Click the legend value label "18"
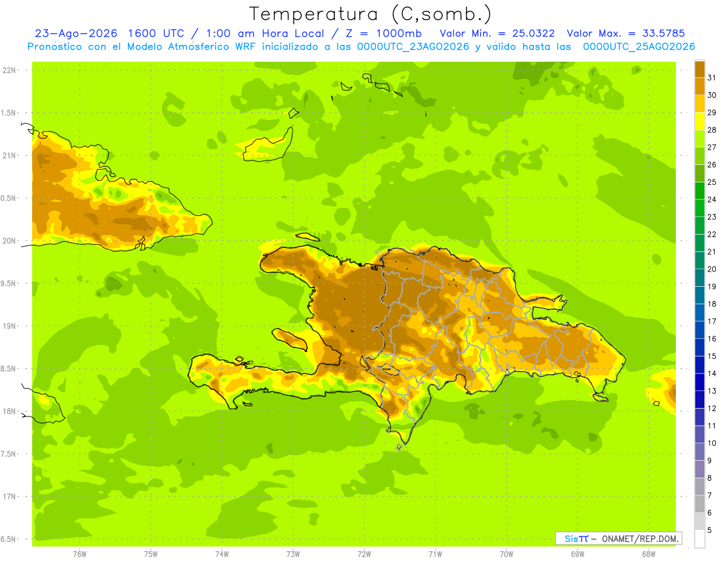 tap(712, 304)
